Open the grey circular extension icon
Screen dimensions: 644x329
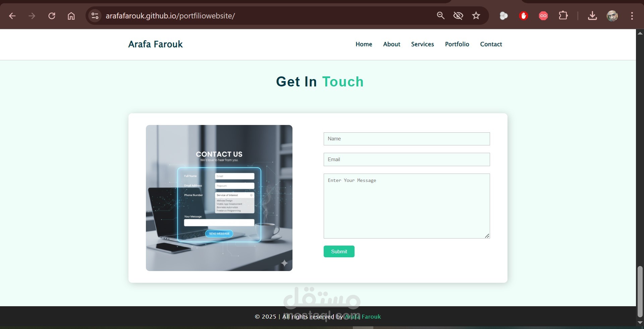coord(503,16)
